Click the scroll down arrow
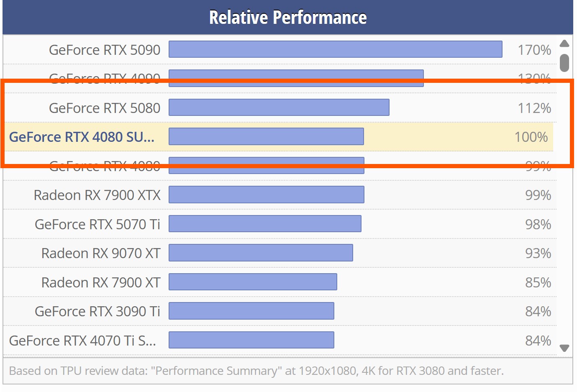 tap(564, 348)
